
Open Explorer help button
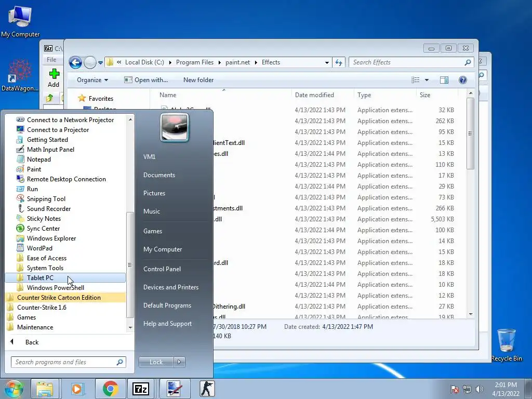tap(462, 80)
